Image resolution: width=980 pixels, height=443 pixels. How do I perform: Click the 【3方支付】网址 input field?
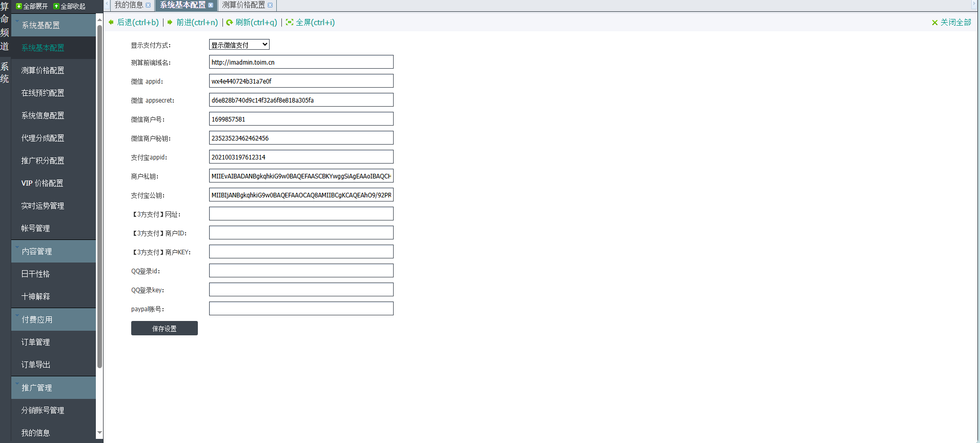(x=301, y=214)
